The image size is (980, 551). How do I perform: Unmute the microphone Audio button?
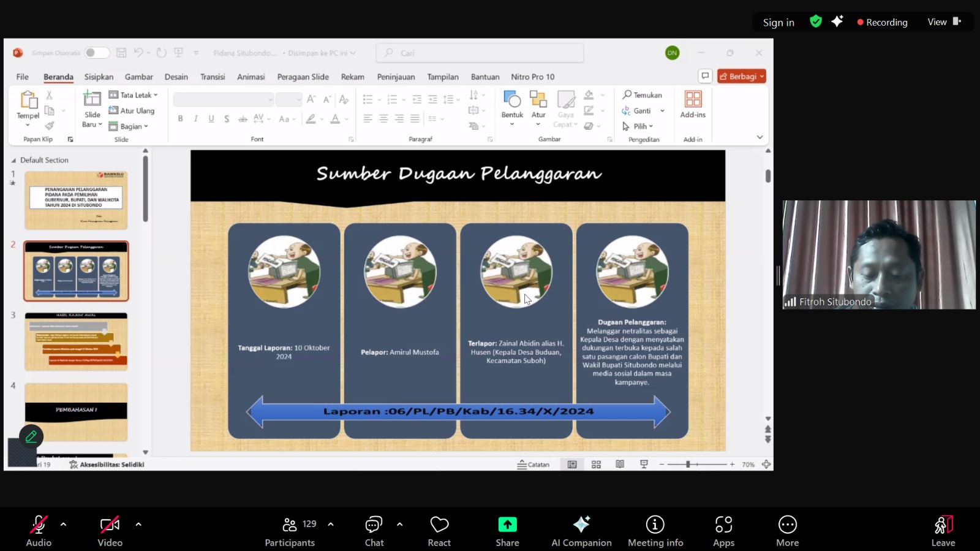39,525
